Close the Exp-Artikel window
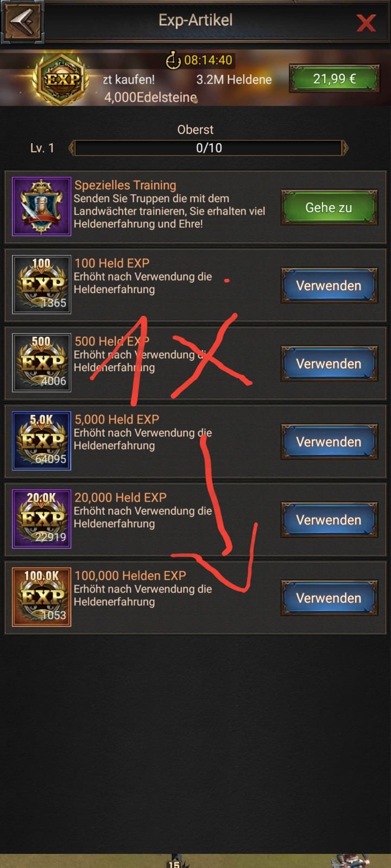391x868 pixels. (365, 23)
